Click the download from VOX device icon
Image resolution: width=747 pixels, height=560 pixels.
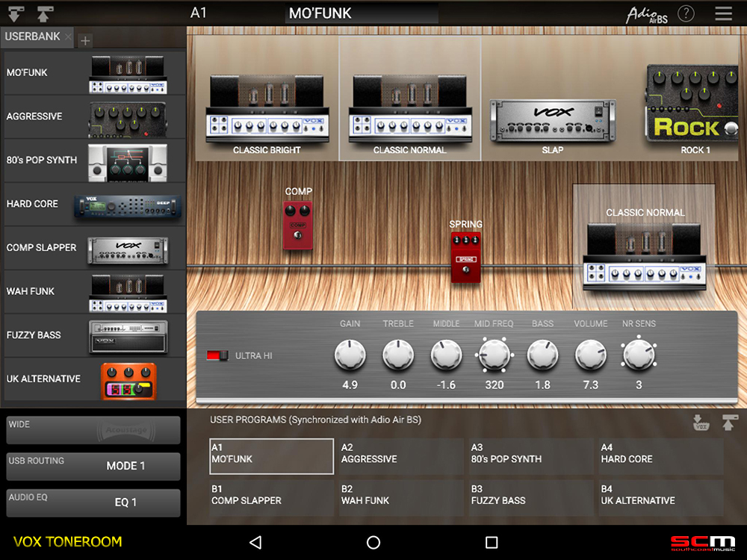click(x=701, y=423)
